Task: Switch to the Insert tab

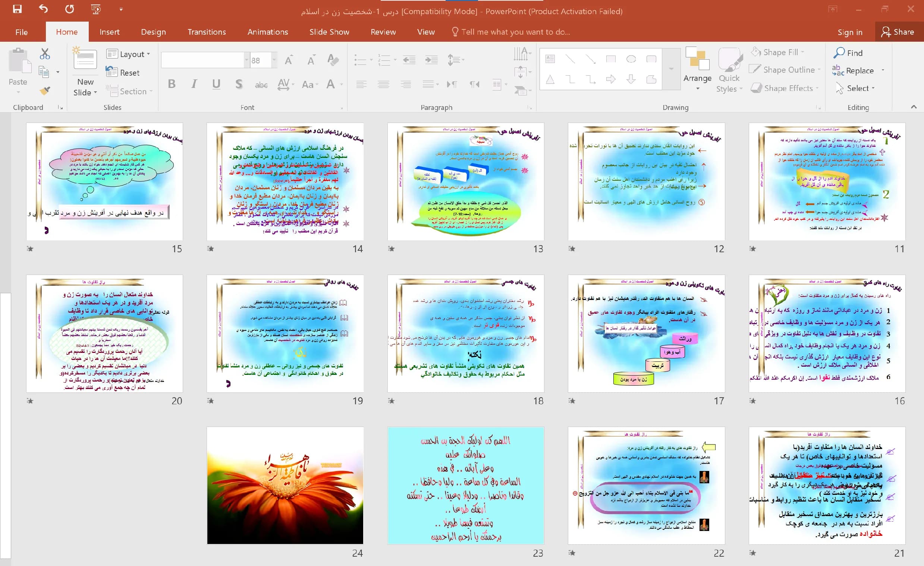Action: pos(110,32)
